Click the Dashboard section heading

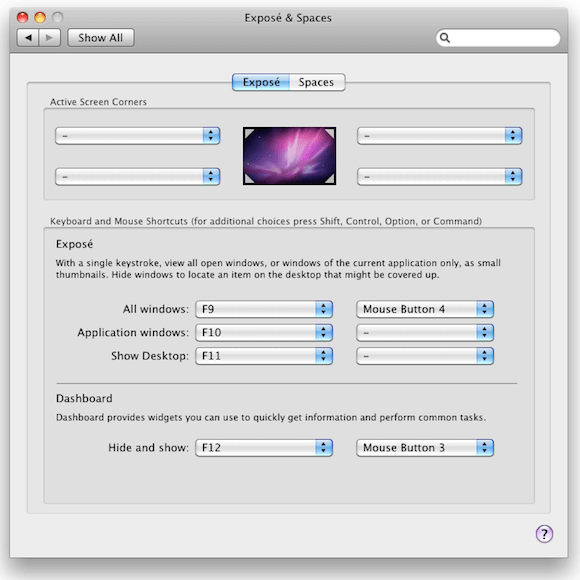click(84, 398)
